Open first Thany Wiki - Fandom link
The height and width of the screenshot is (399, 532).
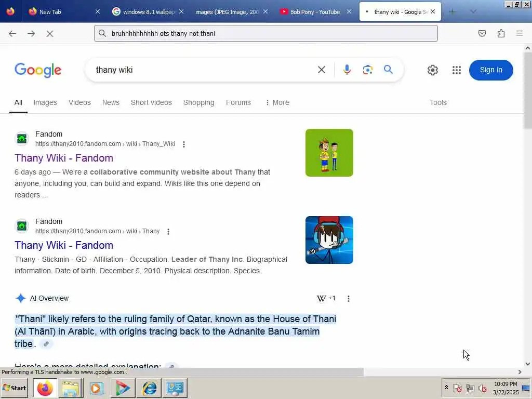64,158
